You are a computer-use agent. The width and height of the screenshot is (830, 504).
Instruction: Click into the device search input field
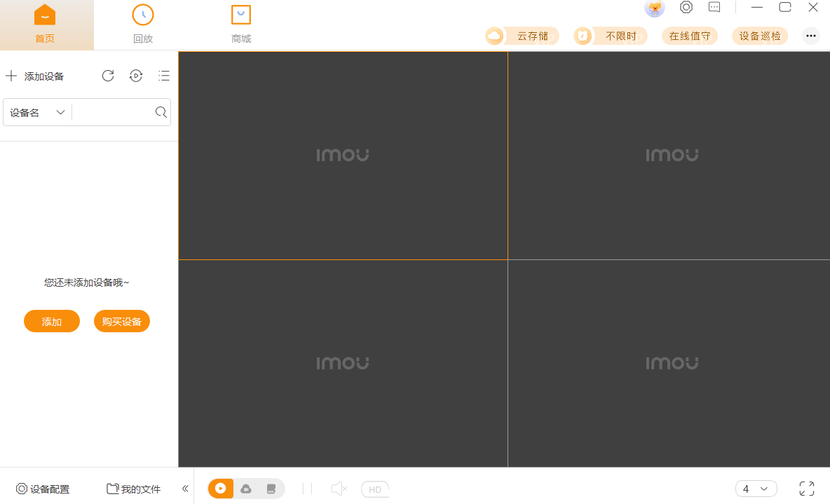coord(112,112)
